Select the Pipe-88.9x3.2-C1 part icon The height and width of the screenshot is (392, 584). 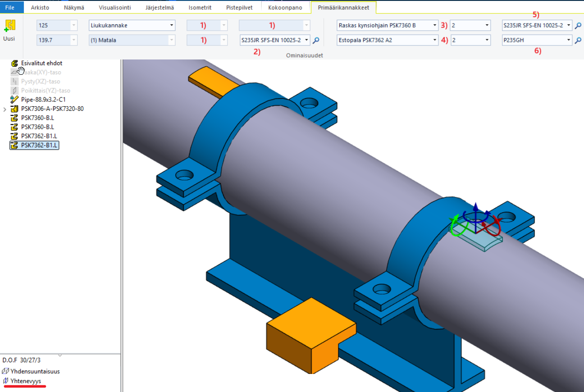(x=14, y=100)
